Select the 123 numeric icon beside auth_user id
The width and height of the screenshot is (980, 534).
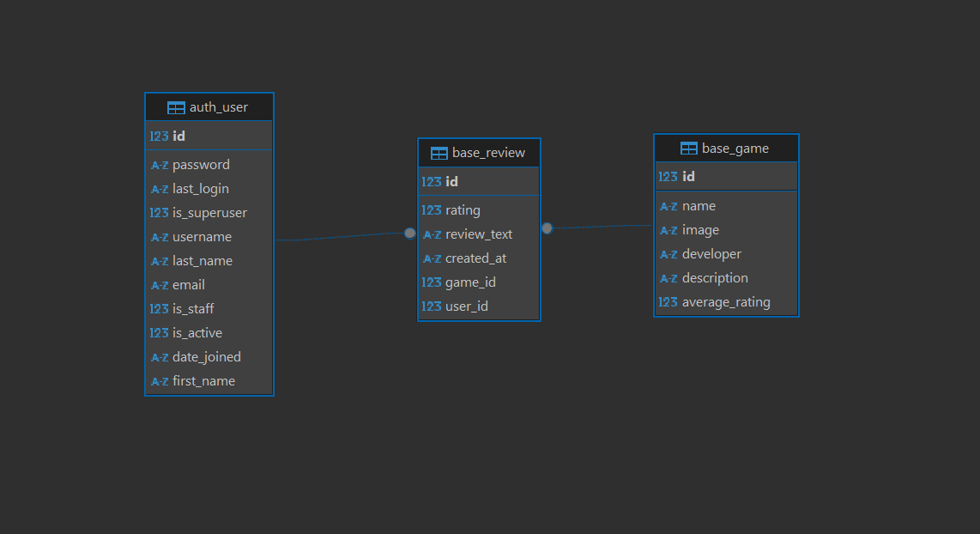158,136
